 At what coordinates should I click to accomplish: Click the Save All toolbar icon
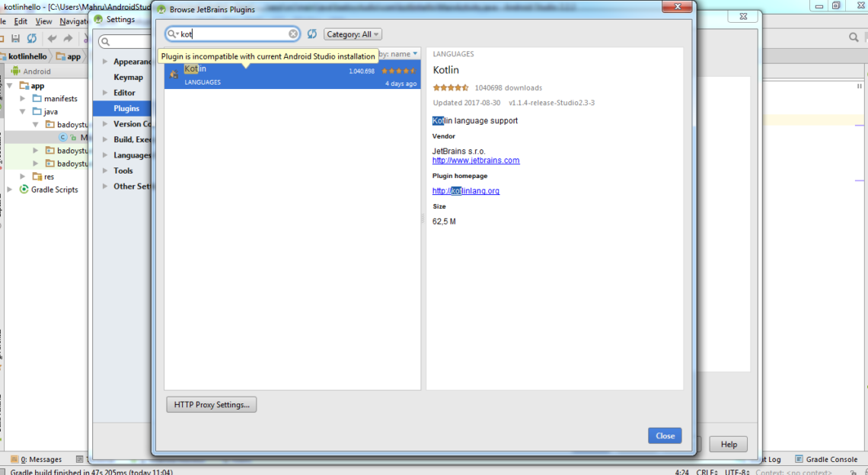point(14,38)
